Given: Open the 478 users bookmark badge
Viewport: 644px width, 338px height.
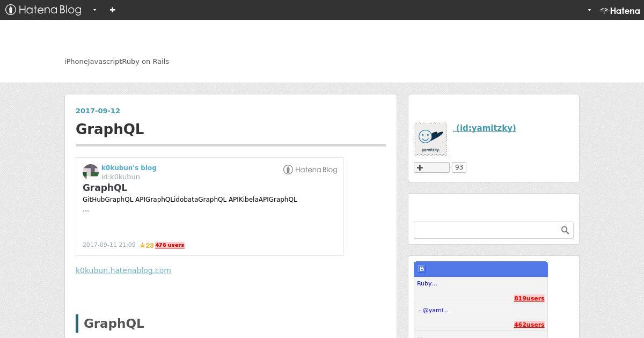Looking at the screenshot, I should (170, 245).
